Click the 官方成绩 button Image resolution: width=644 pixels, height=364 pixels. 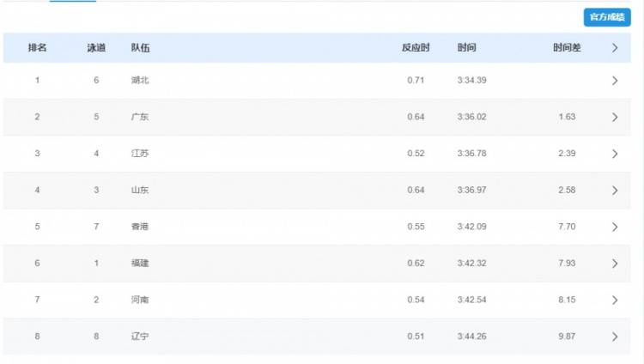(x=606, y=17)
